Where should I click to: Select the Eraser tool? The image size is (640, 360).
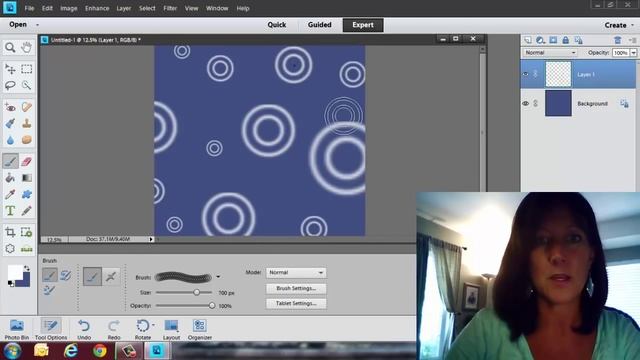[x=27, y=161]
